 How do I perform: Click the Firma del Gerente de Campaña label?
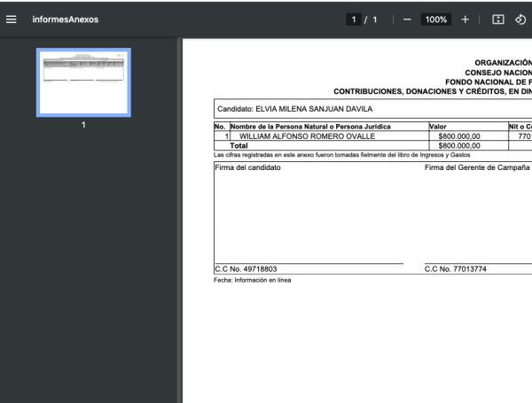pos(477,167)
